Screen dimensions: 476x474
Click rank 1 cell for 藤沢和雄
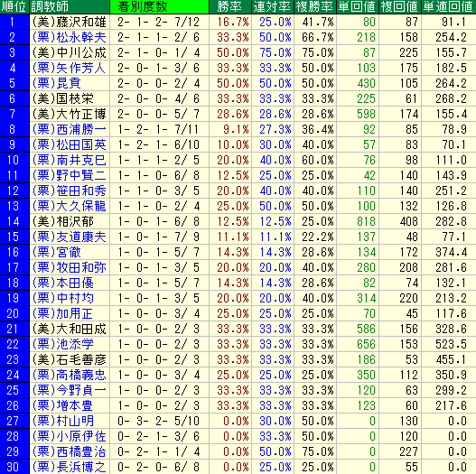14,22
